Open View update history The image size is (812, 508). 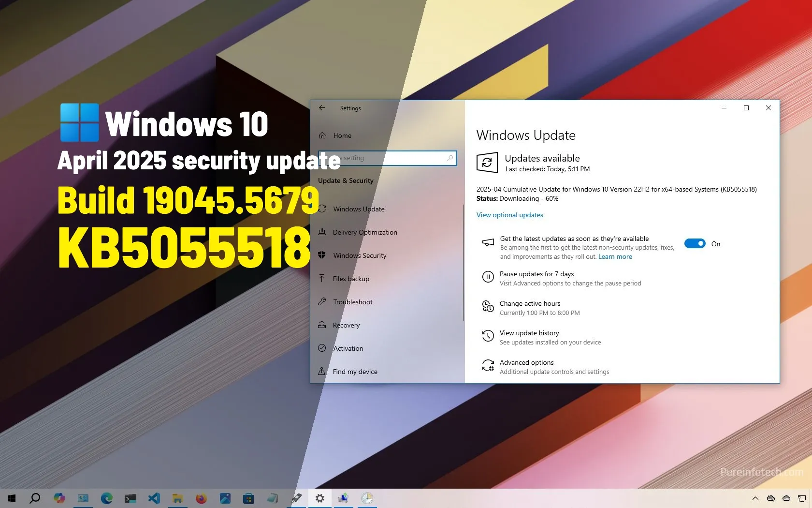coord(529,333)
